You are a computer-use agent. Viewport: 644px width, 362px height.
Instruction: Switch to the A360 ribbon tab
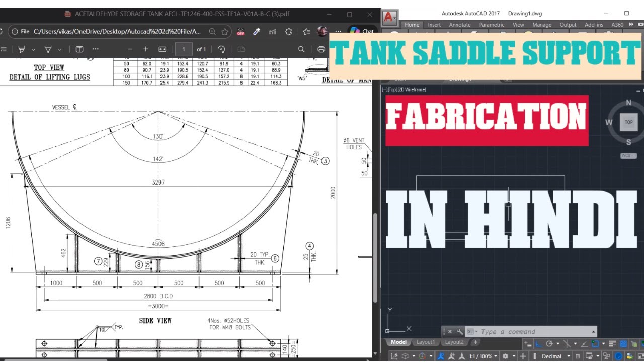[x=617, y=25]
